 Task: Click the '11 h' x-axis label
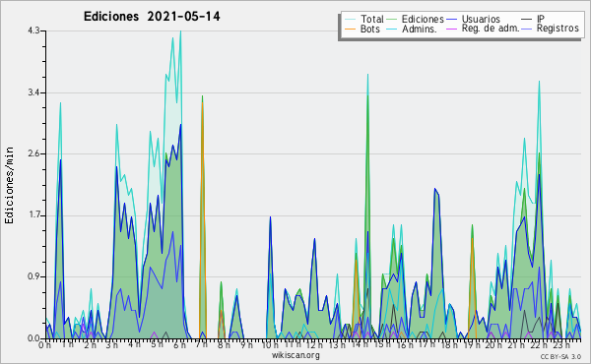point(293,345)
